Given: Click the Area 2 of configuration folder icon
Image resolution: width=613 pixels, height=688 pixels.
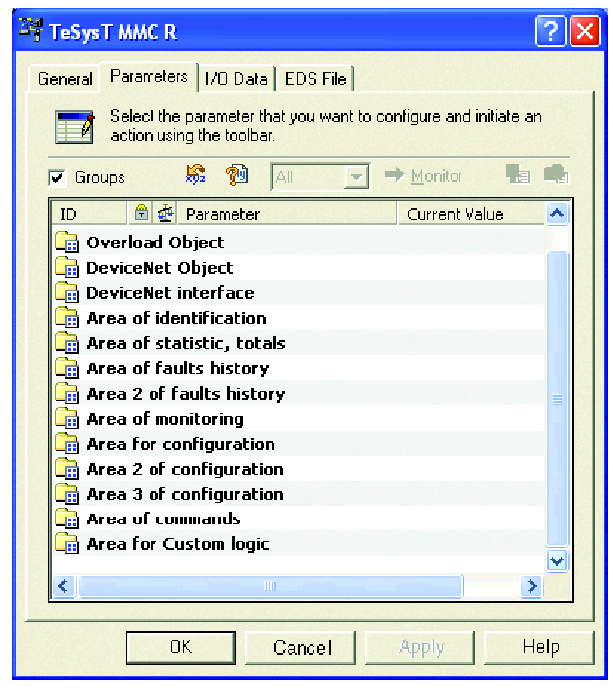Looking at the screenshot, I should [x=67, y=469].
